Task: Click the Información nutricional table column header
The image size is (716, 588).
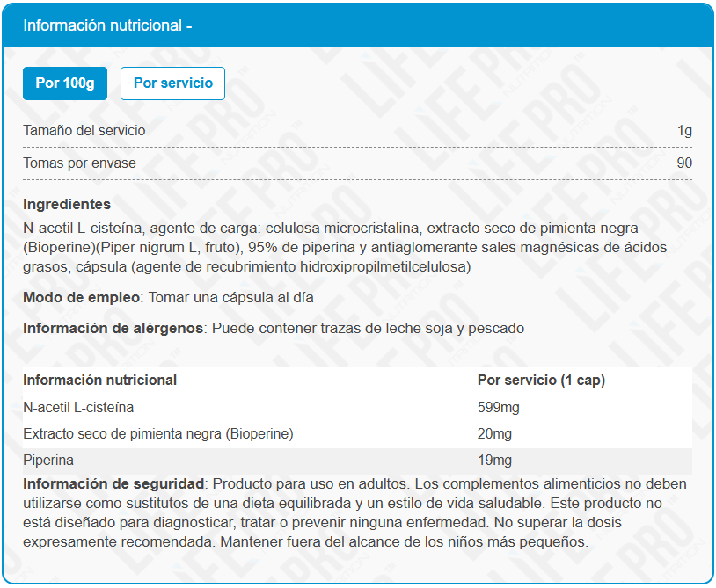Action: point(99,381)
